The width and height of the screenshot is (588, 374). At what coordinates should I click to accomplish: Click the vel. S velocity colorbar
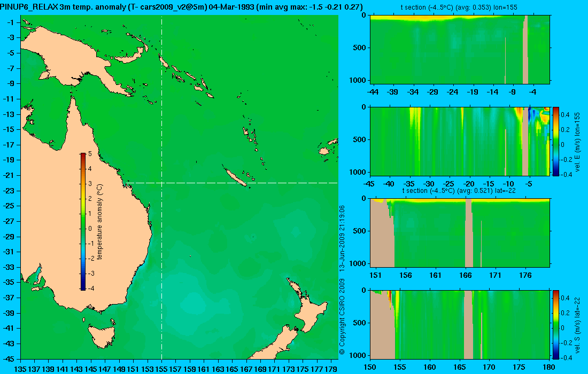tap(556, 324)
